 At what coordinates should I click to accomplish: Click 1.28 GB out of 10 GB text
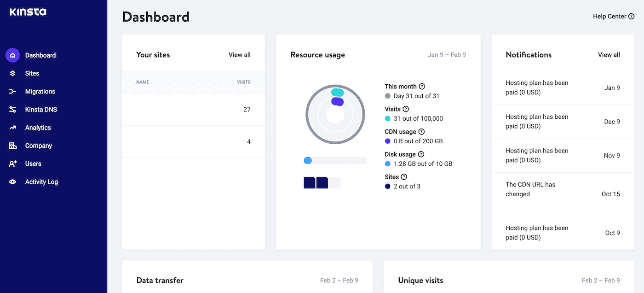423,164
